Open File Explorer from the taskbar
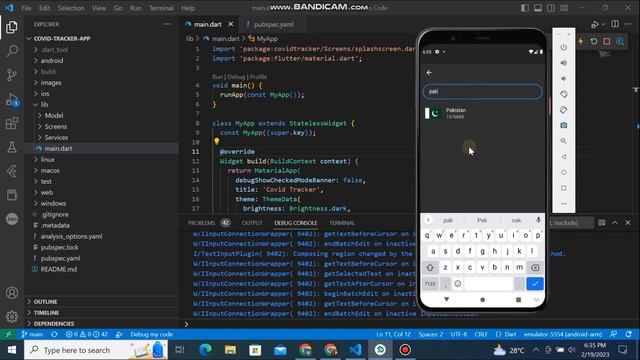 (230, 350)
